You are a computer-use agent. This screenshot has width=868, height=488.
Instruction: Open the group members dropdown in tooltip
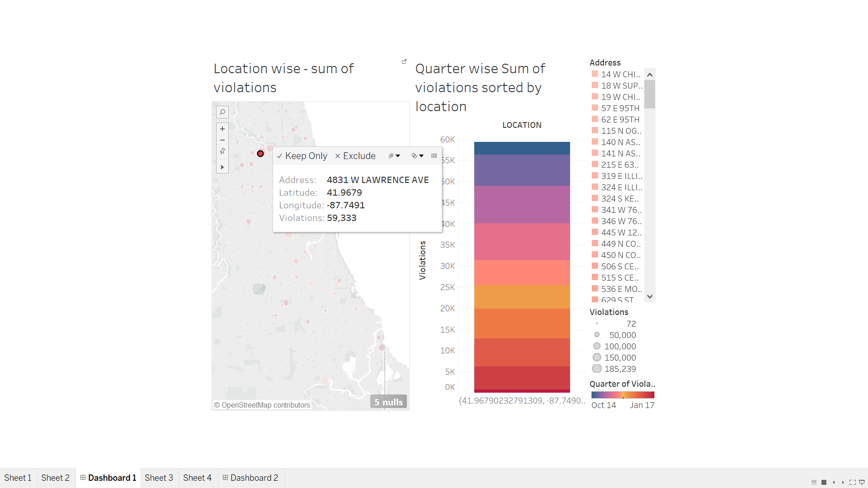[x=394, y=156]
